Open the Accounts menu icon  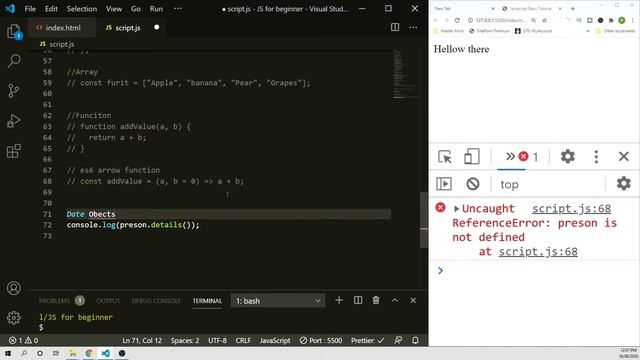tap(13, 288)
